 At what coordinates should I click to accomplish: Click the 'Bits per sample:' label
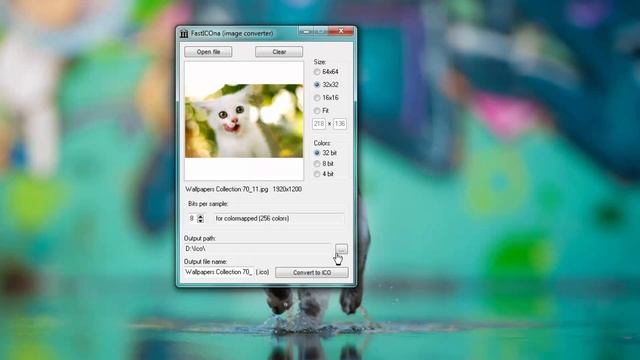pos(208,204)
